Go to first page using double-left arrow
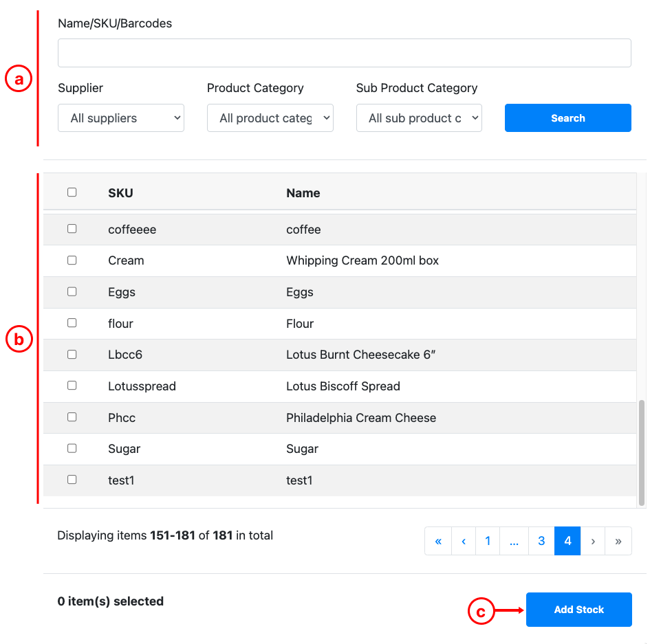 [x=438, y=541]
